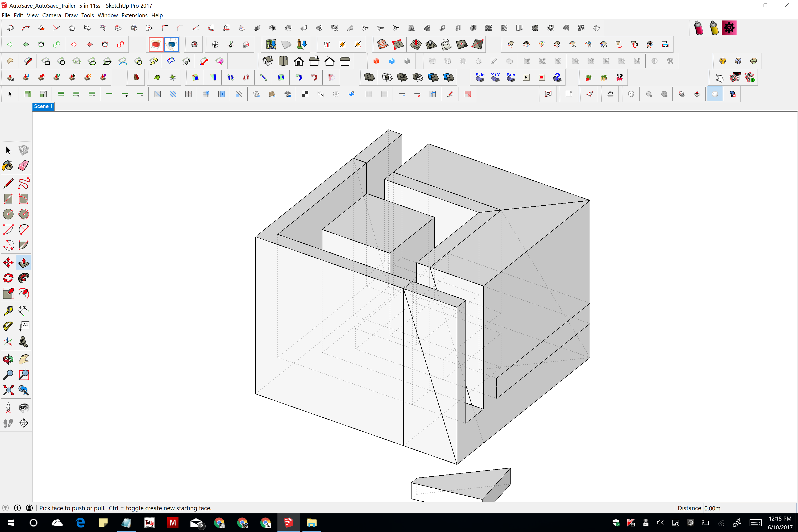798x532 pixels.
Task: Click the credits info icon in status bar
Action: coord(17,508)
